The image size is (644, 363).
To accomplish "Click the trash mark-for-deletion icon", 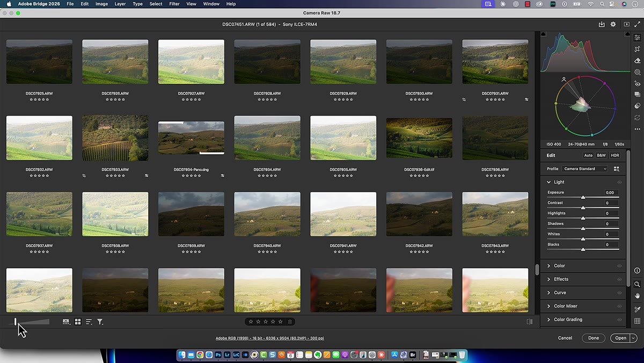I will point(290,322).
